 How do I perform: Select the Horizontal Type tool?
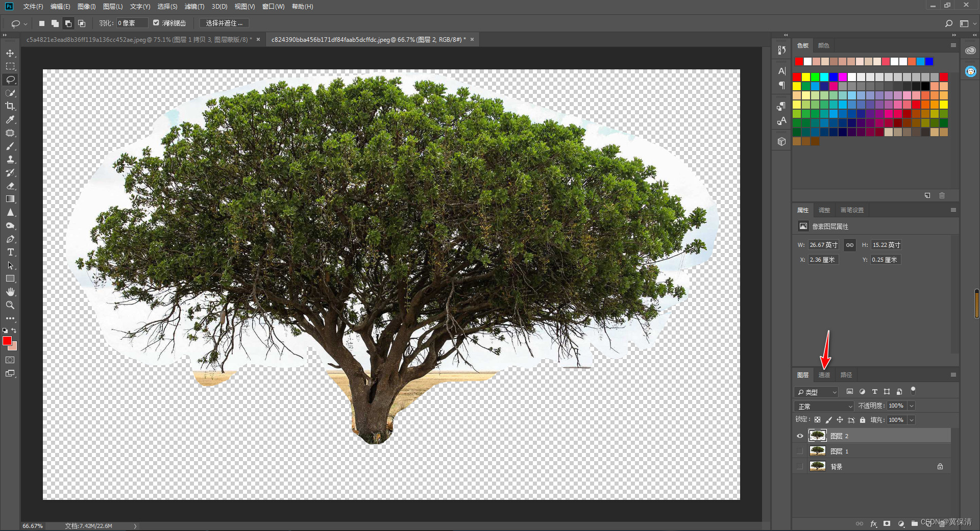pyautogui.click(x=10, y=252)
